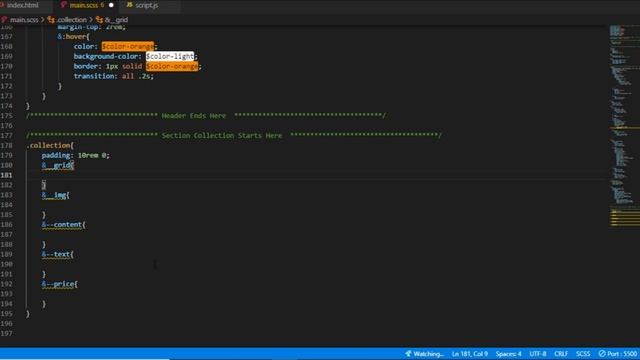Click the $color-light highlight on line 169
Image resolution: width=640 pixels, height=360 pixels.
170,56
